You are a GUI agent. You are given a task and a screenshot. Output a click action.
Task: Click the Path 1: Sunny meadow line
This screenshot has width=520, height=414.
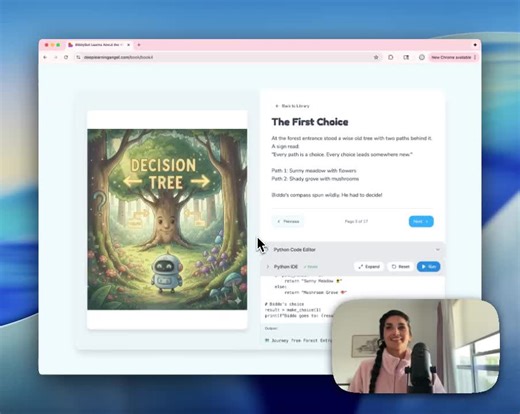tap(314, 171)
